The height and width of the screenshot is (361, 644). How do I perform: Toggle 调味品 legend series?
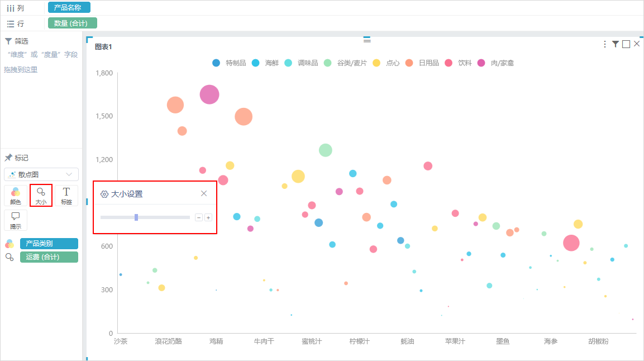point(301,63)
